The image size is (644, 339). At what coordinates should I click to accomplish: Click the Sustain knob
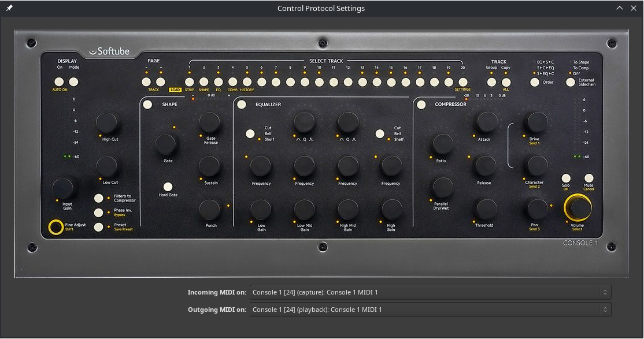point(210,166)
